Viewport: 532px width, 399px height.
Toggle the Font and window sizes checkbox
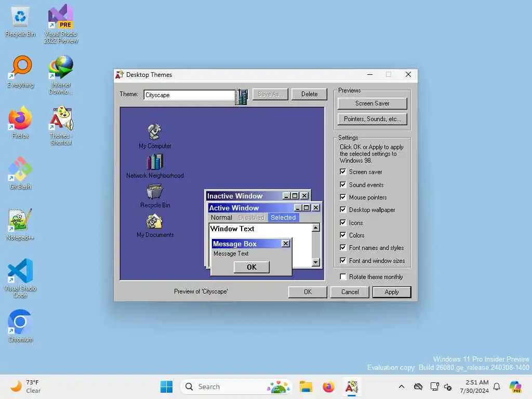click(x=343, y=261)
